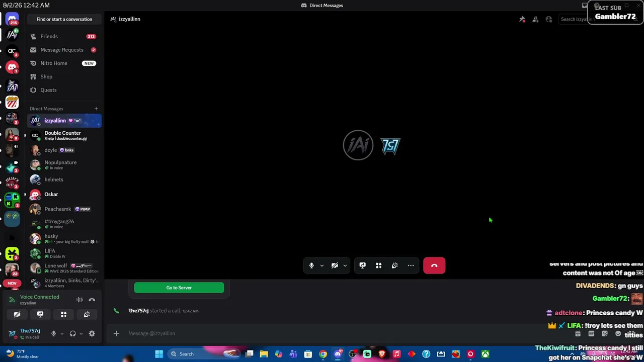
Task: Open the Double Counter conversation
Action: tap(64, 135)
